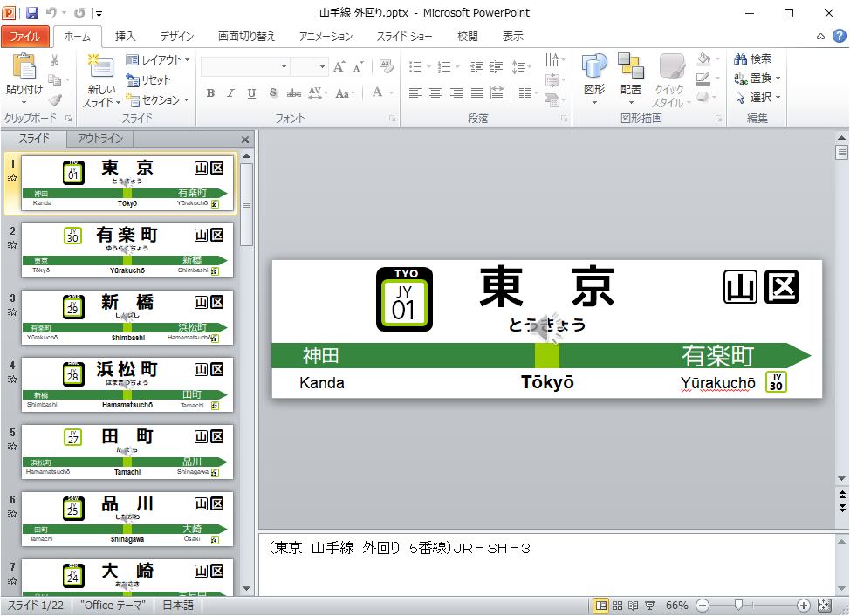Select the 浜松町 slide thumbnail
This screenshot has height=616, width=850.
click(x=127, y=385)
